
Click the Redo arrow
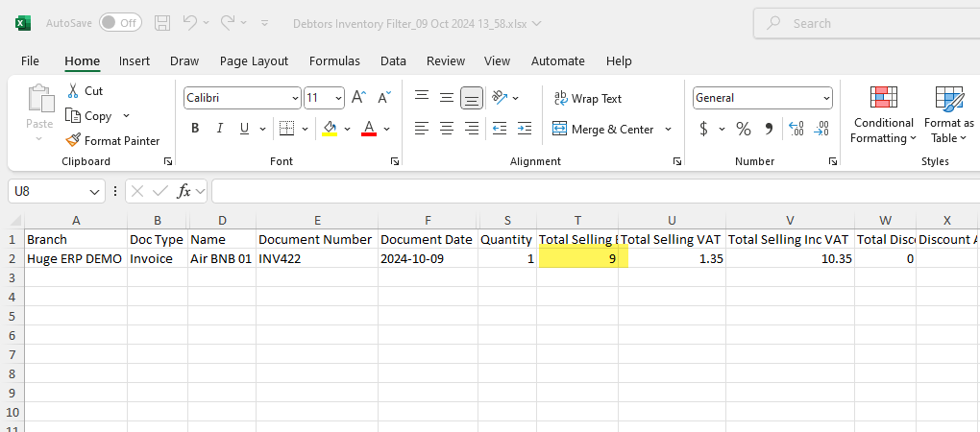[x=228, y=22]
